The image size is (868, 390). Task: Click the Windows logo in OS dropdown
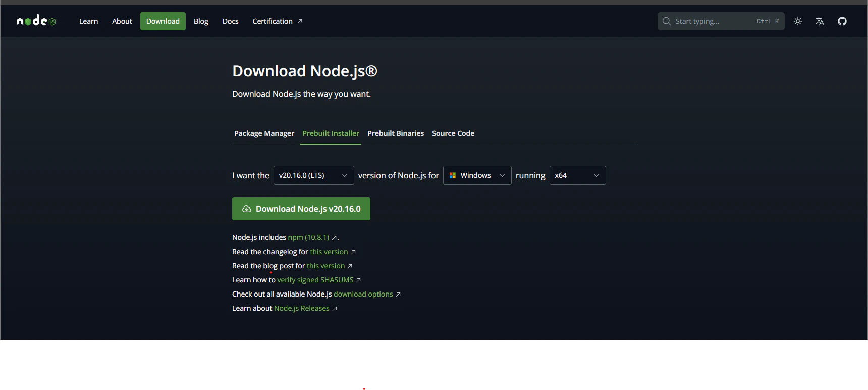click(453, 175)
